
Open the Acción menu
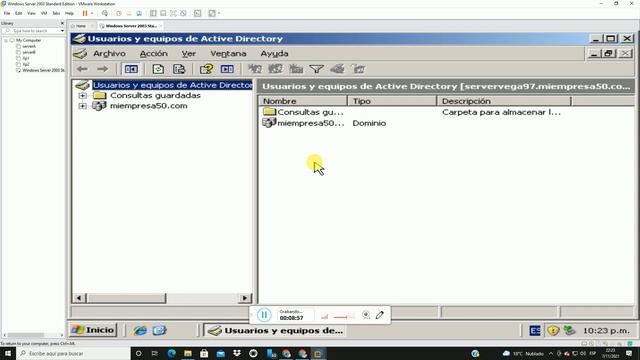pos(153,53)
